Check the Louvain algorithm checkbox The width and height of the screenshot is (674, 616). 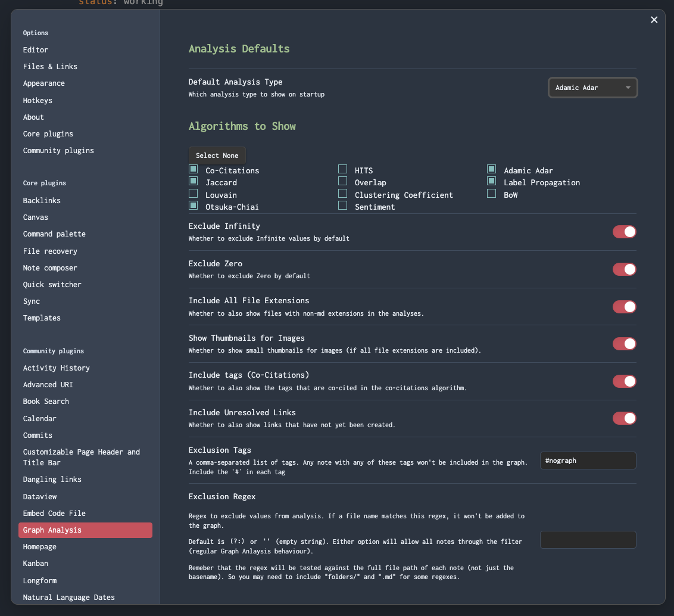(193, 193)
